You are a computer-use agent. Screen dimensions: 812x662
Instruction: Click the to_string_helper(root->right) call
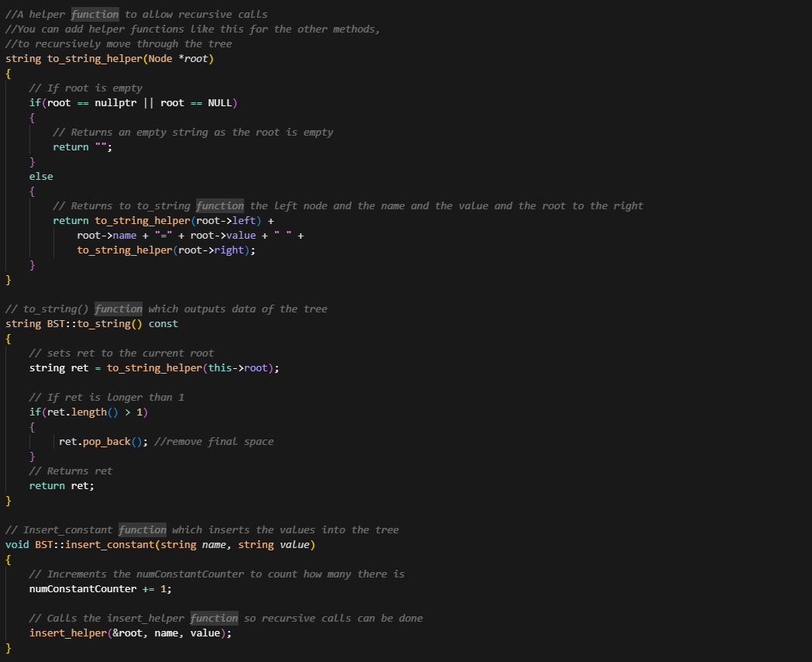[x=166, y=250]
